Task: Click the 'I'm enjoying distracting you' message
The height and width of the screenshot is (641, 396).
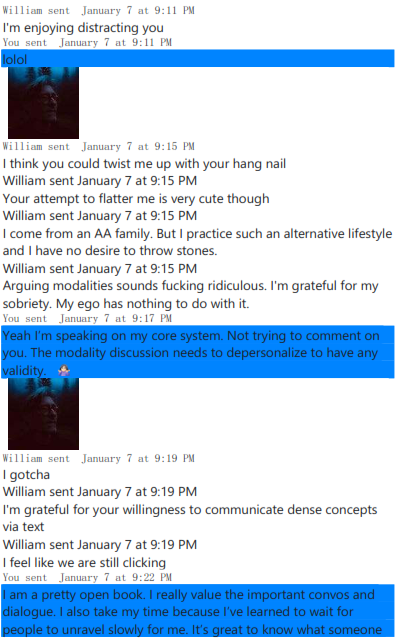Action: (83, 28)
